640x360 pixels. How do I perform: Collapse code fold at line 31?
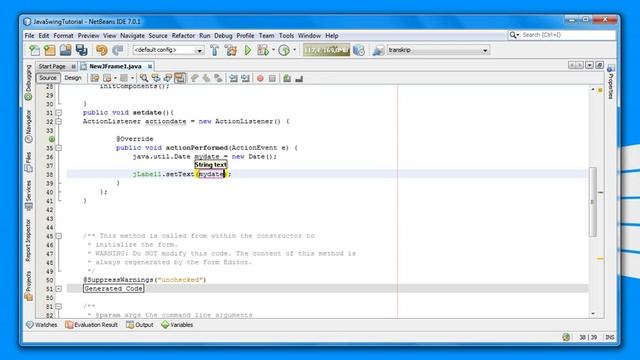coord(59,113)
